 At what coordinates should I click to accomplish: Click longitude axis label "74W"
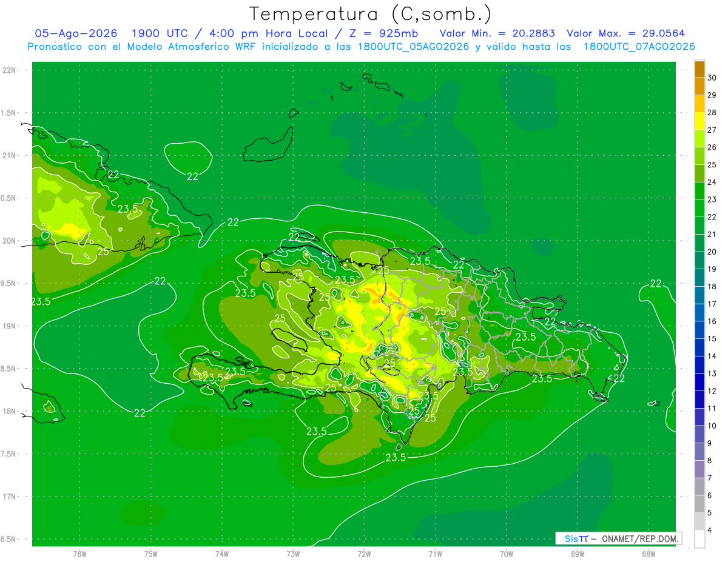tap(222, 554)
